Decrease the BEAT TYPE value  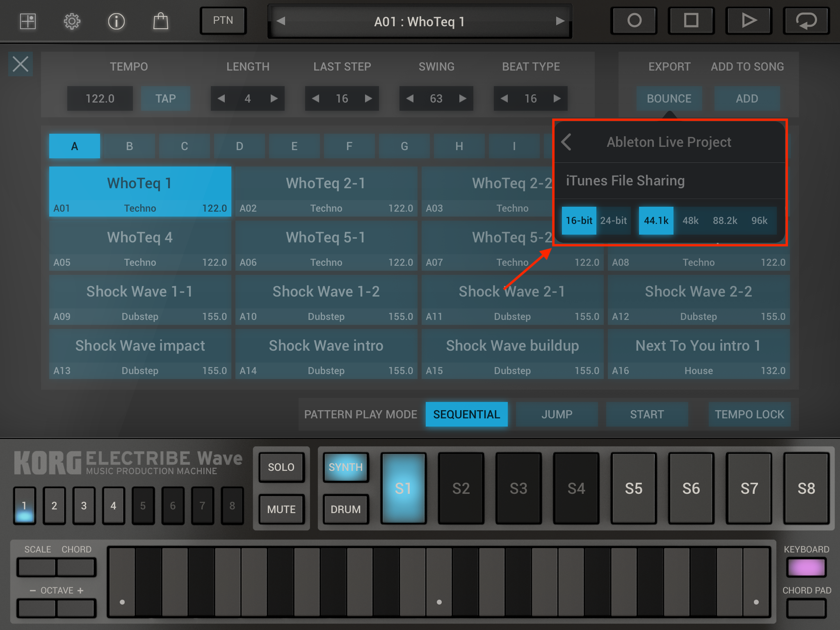click(x=504, y=98)
